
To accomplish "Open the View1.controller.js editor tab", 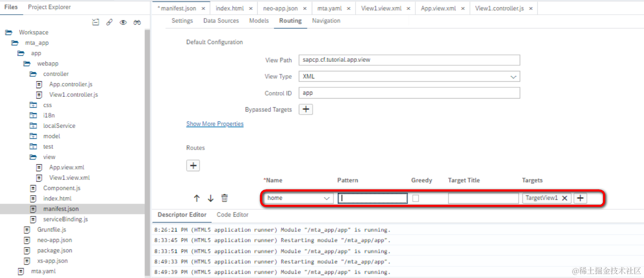I will [499, 8].
